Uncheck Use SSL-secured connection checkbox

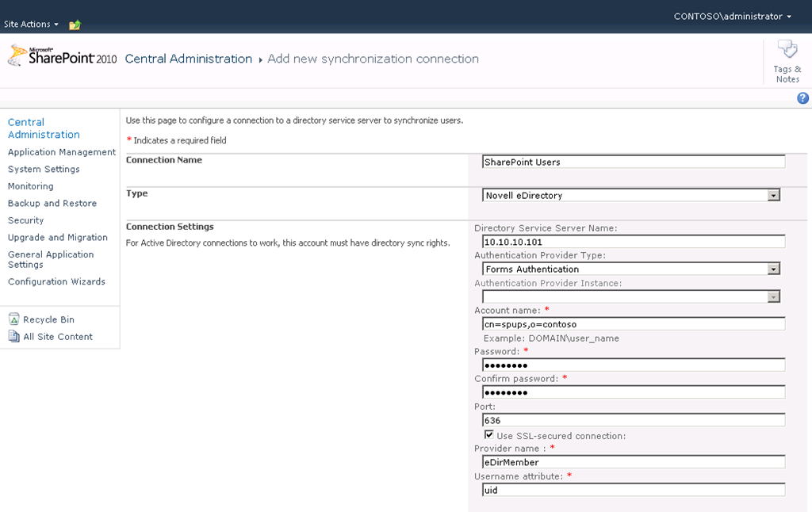click(x=488, y=435)
